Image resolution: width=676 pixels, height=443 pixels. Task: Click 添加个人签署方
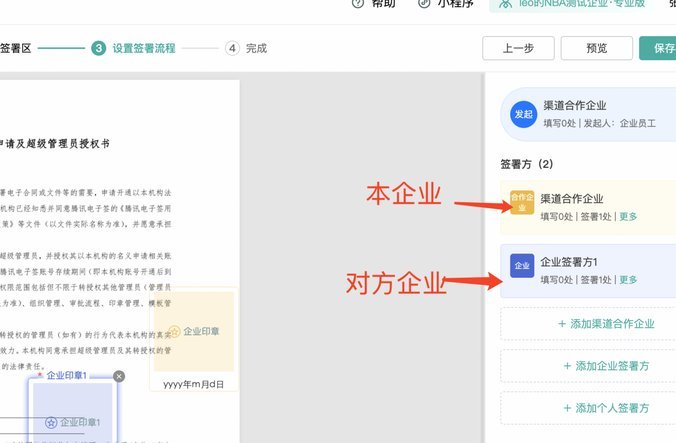pos(606,408)
